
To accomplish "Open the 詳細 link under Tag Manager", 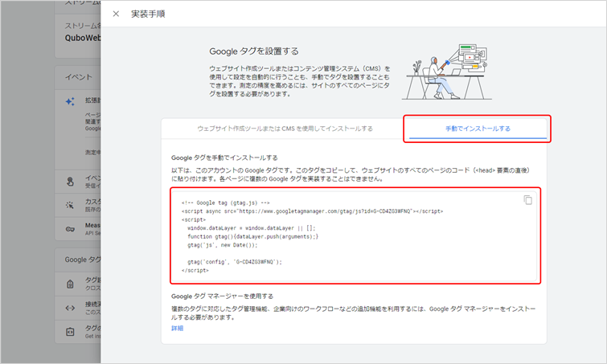I will [x=178, y=328].
